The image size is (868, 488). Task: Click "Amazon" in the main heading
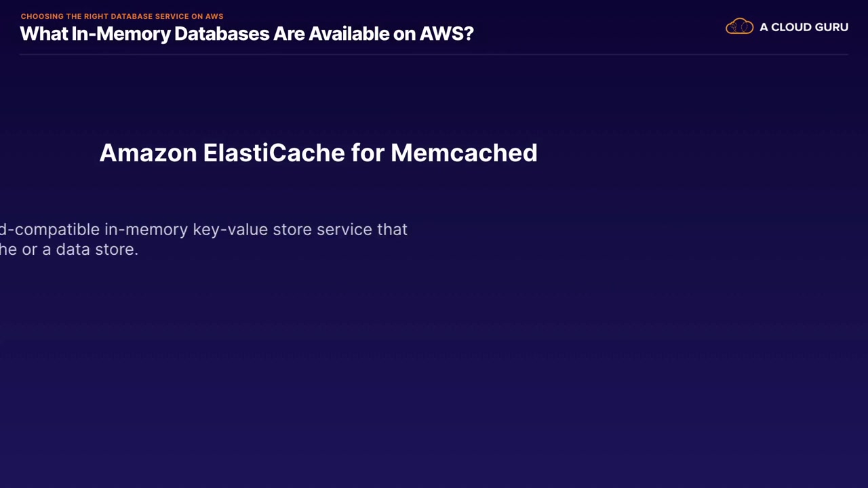(148, 152)
